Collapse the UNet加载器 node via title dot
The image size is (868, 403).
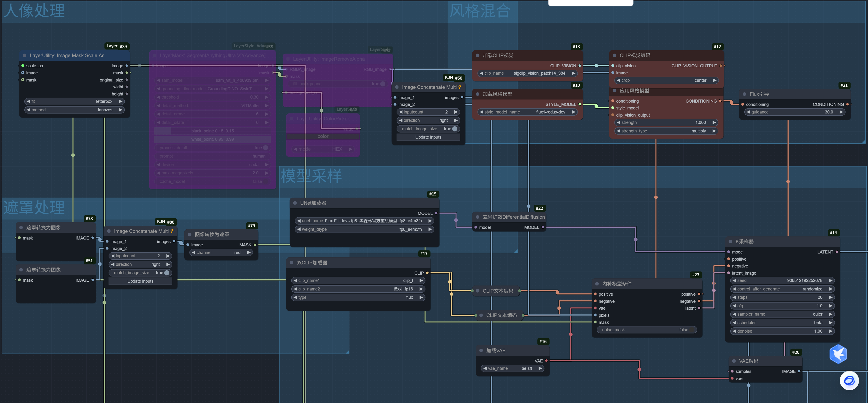[x=295, y=203]
